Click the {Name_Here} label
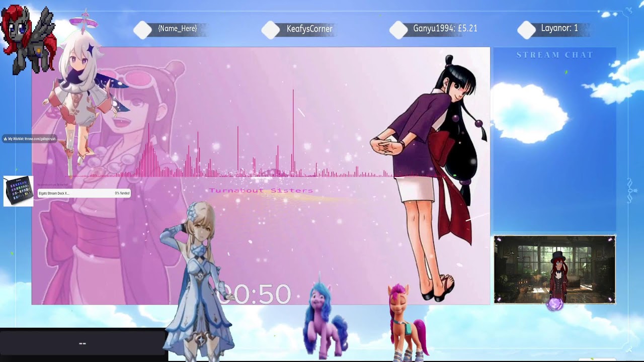The image size is (644, 362). point(177,29)
